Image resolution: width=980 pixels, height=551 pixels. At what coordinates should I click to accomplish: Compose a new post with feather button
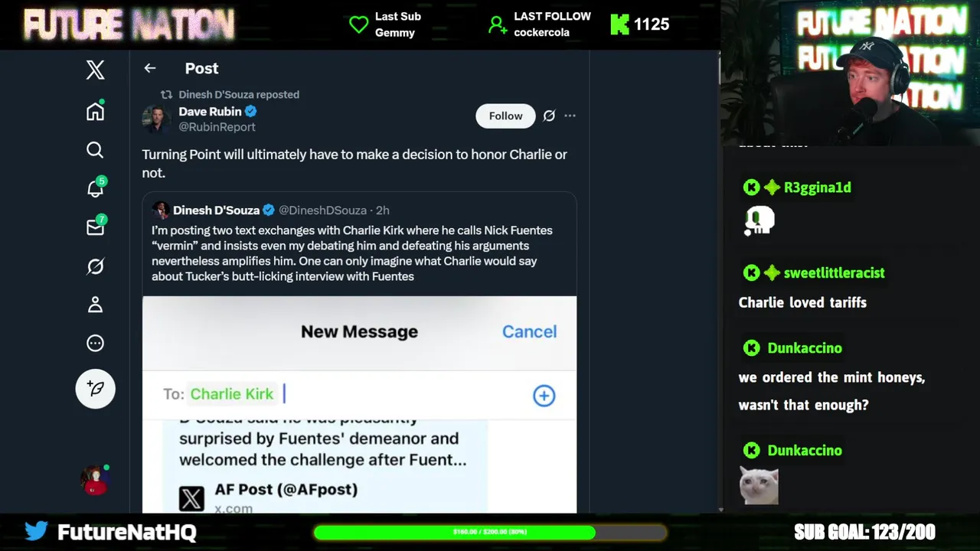96,389
